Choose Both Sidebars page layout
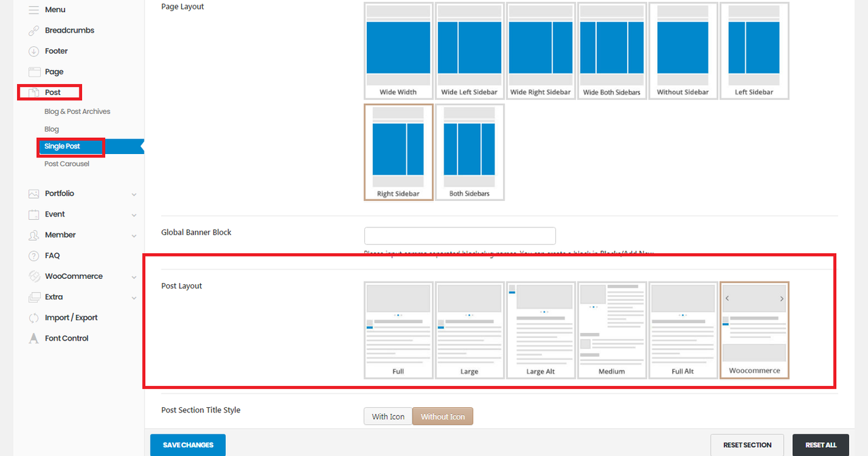Viewport: 868px width, 456px height. 469,152
